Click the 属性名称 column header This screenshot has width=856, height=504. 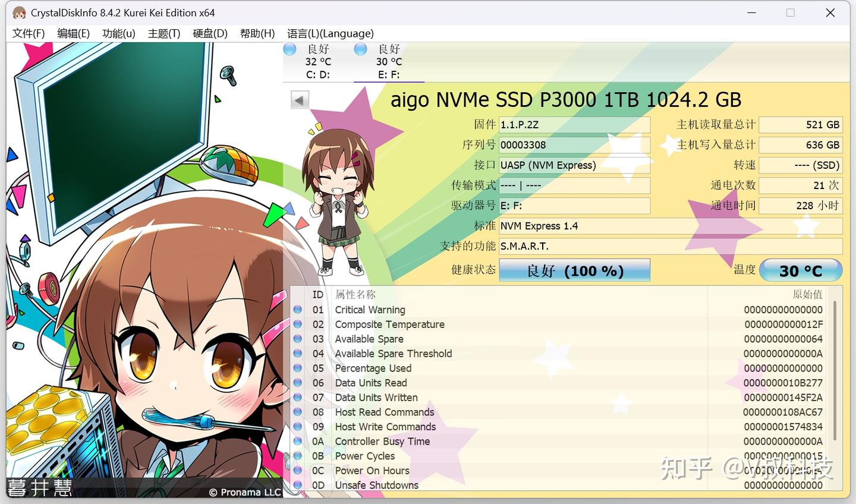click(355, 295)
